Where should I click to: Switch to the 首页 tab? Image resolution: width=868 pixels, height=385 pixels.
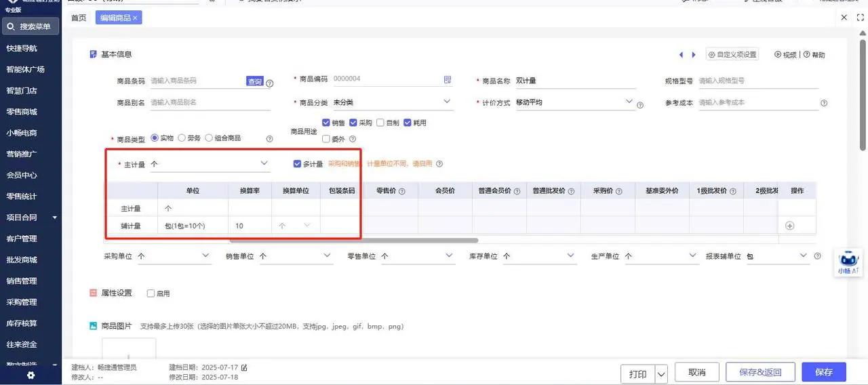click(79, 18)
